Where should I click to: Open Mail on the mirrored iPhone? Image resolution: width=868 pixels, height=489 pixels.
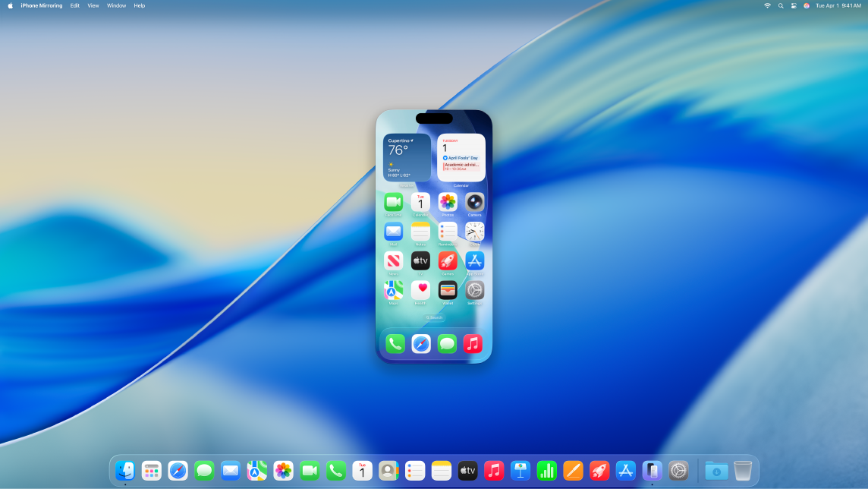tap(393, 232)
